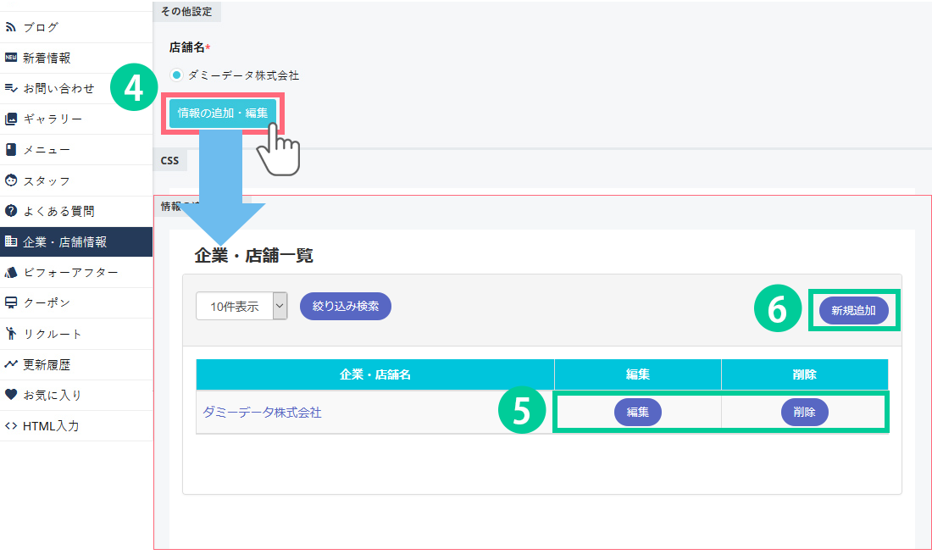Viewport: 932px width, 560px height.
Task: Click the 情報の追加・編集 button
Action: [x=223, y=113]
